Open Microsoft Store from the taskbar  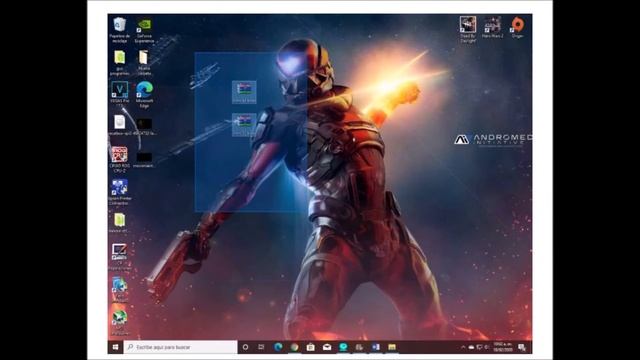coord(311,347)
